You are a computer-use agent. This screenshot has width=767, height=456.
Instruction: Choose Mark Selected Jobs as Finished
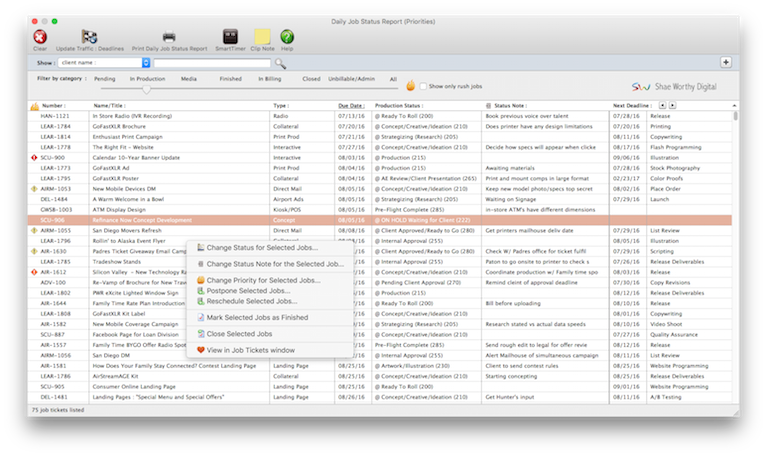click(x=257, y=317)
